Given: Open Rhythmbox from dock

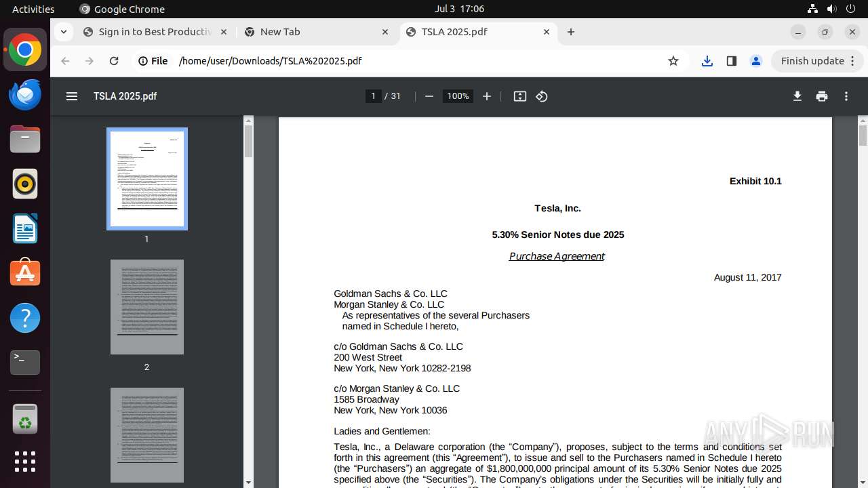Looking at the screenshot, I should click(25, 184).
